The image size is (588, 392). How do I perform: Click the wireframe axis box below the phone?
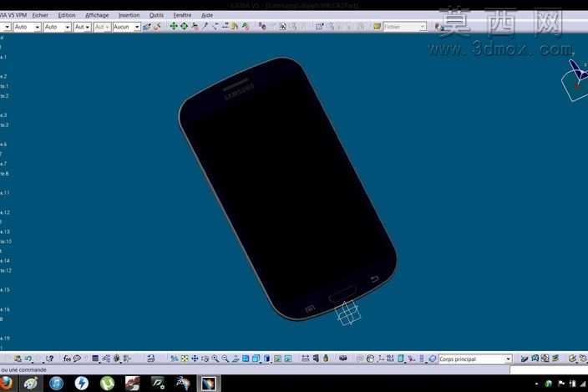tap(348, 313)
